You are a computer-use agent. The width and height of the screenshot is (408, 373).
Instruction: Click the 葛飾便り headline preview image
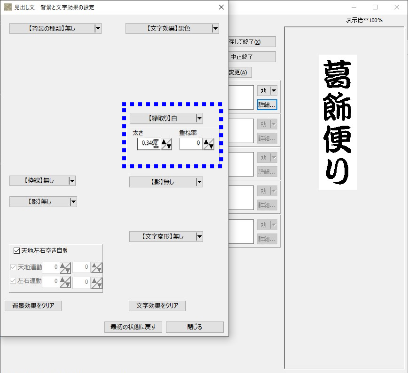(x=338, y=122)
